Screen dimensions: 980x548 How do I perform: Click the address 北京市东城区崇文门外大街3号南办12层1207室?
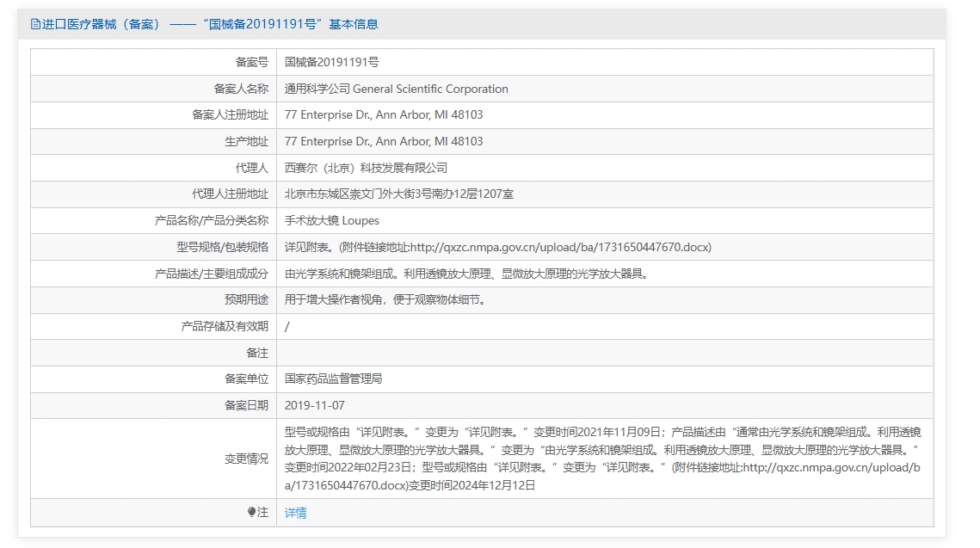click(x=398, y=194)
